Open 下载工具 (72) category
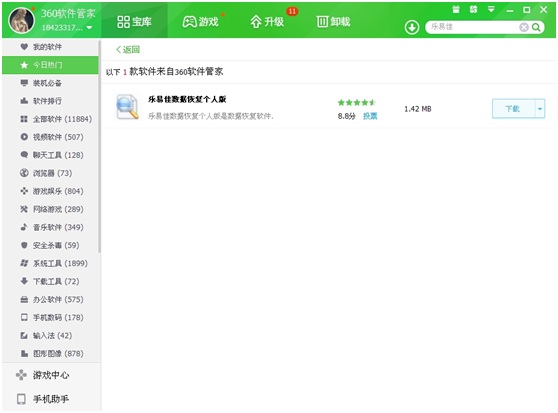558x413 pixels. click(50, 281)
